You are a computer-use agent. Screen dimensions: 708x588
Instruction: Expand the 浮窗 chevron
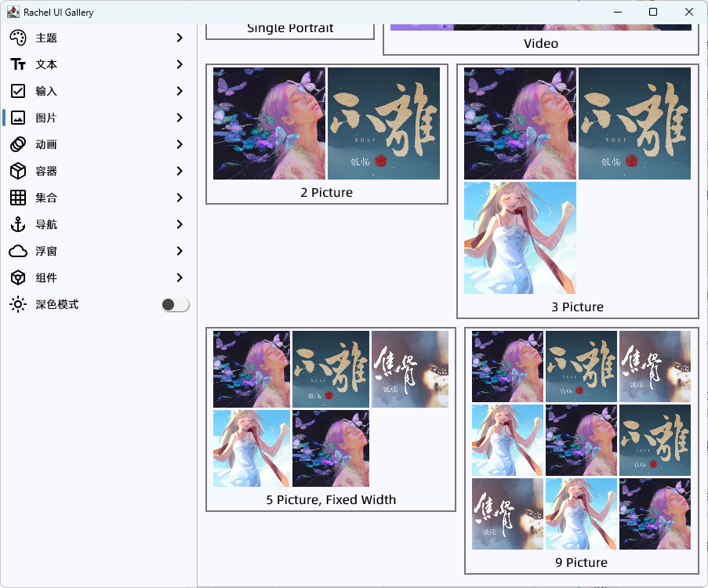point(180,251)
